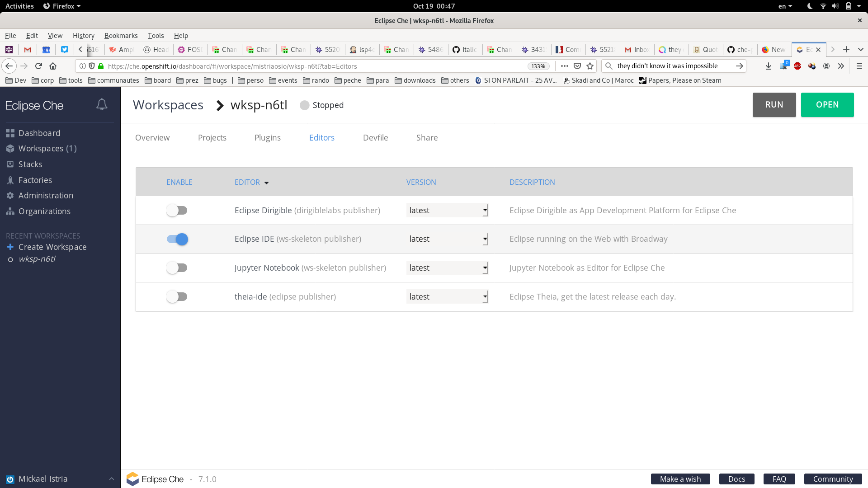Image resolution: width=868 pixels, height=488 pixels.
Task: Enable the Jupyter Notebook editor toggle
Action: 177,268
